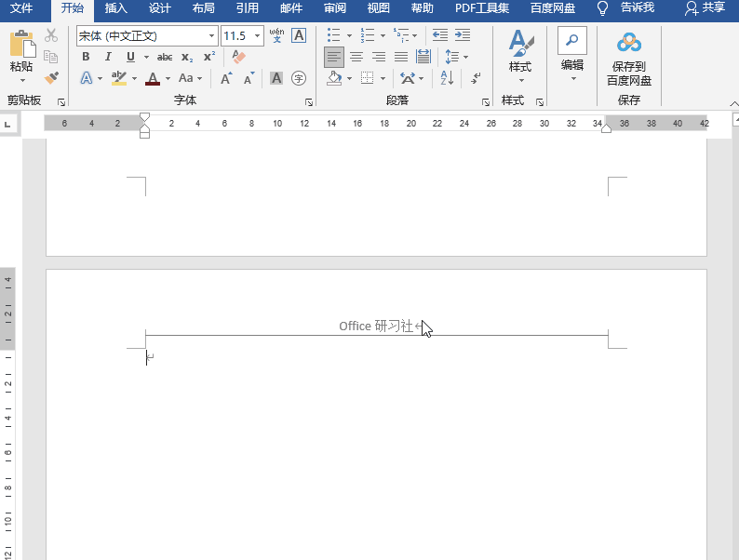
Task: Click the Sort A-Z icon
Action: click(447, 78)
